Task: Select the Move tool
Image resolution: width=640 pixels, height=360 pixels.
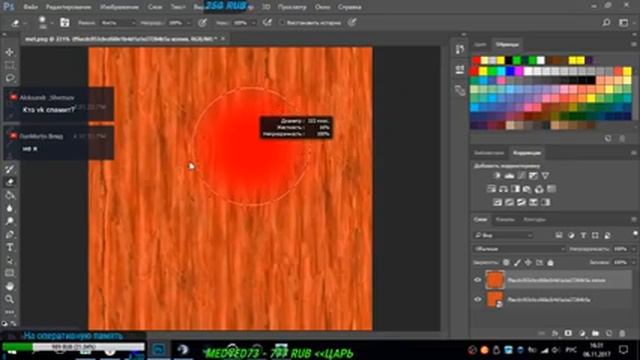Action: (10, 52)
